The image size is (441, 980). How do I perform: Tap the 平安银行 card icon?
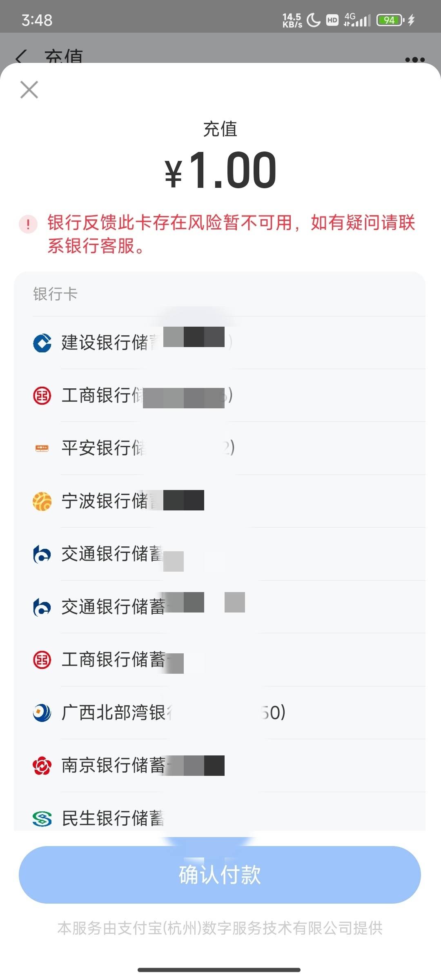coord(42,448)
